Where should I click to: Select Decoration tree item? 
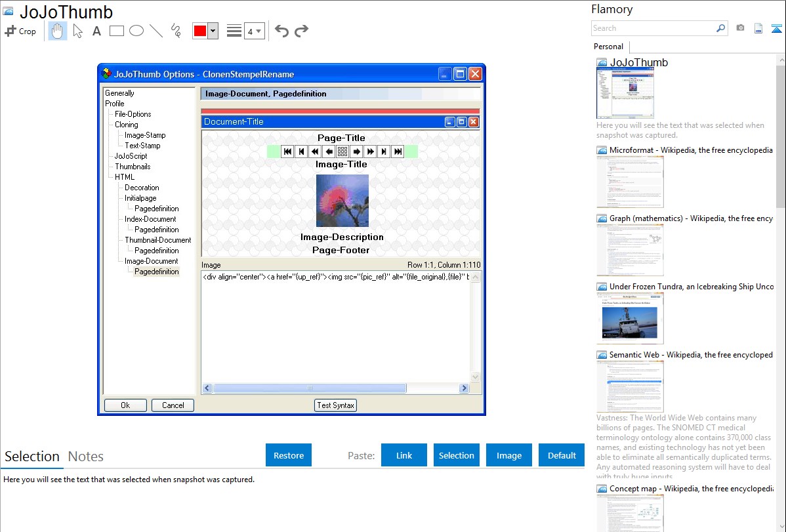(x=142, y=188)
